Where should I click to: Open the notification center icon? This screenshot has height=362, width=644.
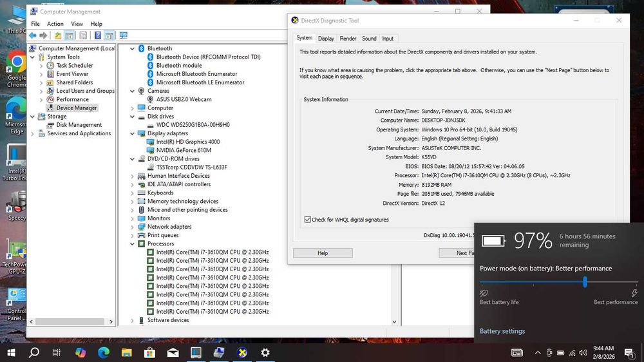pyautogui.click(x=629, y=352)
